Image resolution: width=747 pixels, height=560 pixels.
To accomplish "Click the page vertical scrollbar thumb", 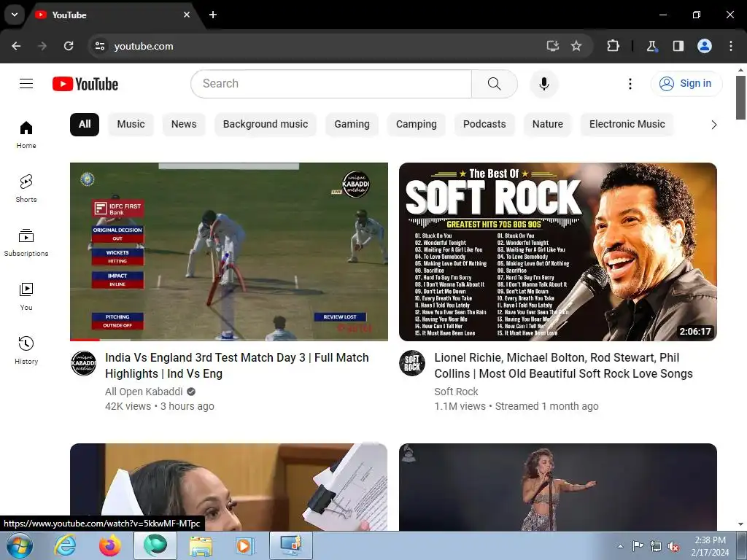I will [740, 98].
